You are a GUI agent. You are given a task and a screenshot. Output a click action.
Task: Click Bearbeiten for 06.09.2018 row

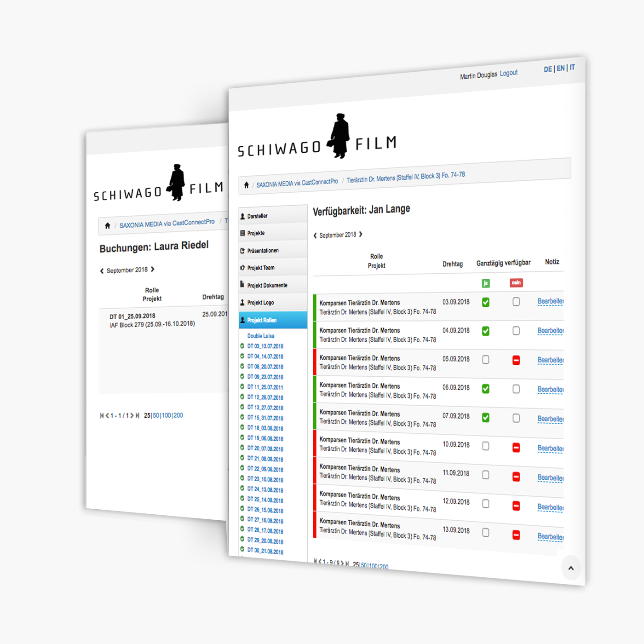(550, 390)
